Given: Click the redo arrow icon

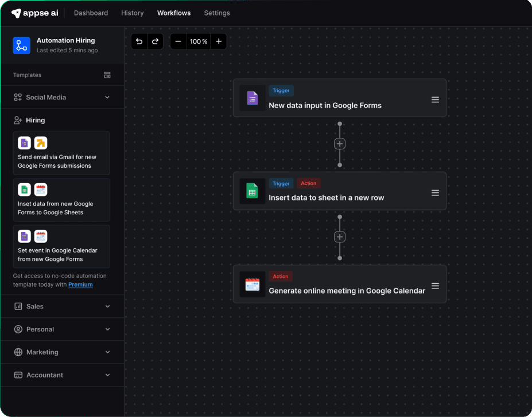Looking at the screenshot, I should [x=155, y=41].
